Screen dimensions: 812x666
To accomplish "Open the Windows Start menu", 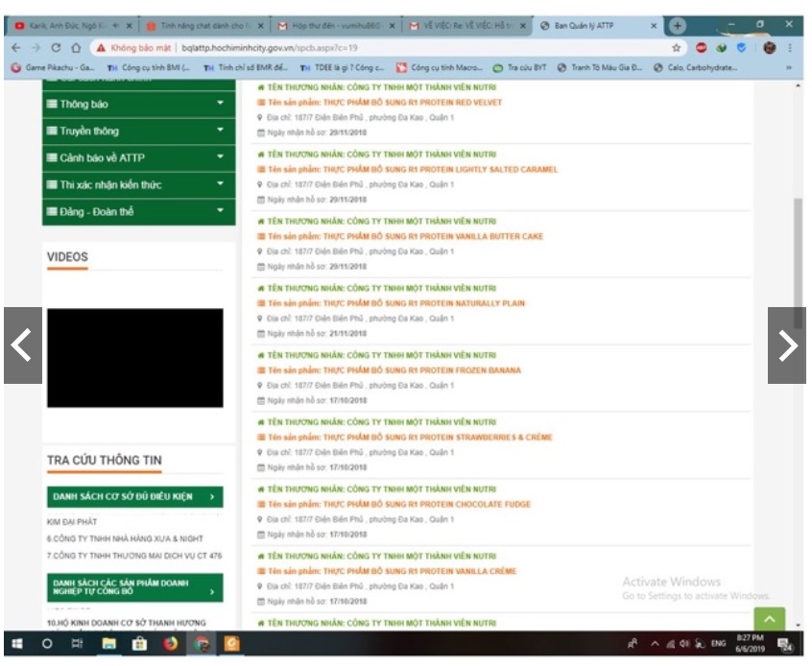I will click(16, 644).
